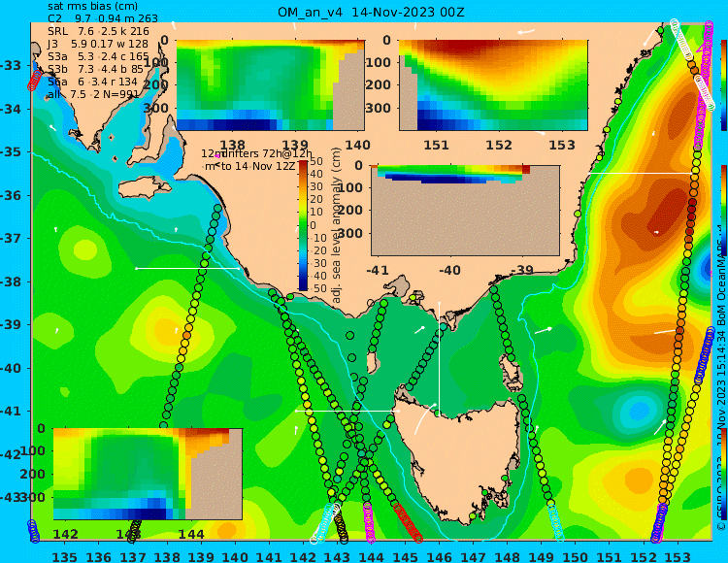Click the red satellite track circles at the bottom edge

[408, 522]
